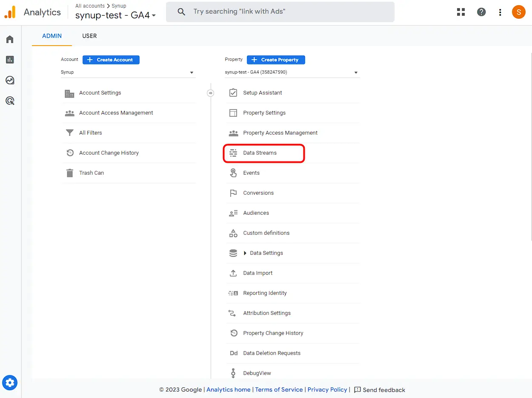Open the Privacy Policy link
532x398 pixels.
[327, 389]
